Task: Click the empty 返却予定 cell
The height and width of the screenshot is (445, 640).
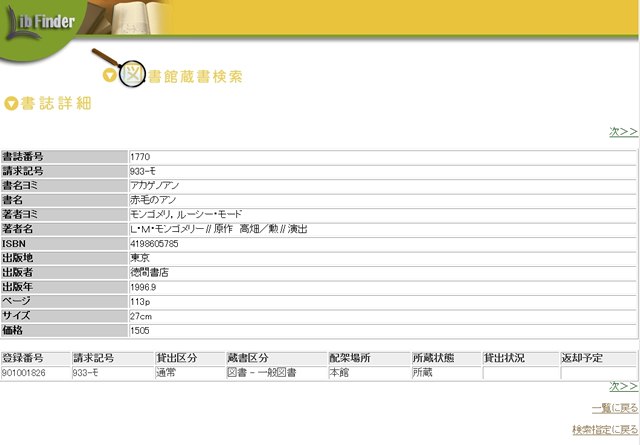Action: click(x=597, y=373)
